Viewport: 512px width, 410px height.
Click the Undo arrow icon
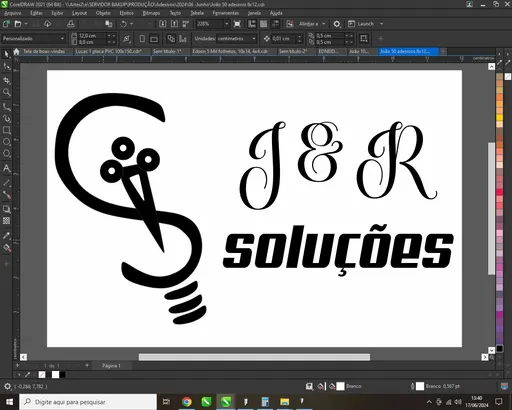click(x=123, y=24)
